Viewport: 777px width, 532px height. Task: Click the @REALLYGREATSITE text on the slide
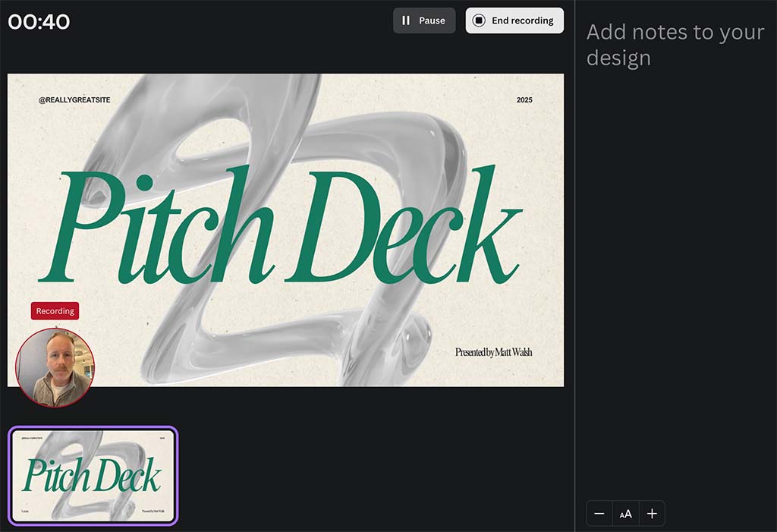(x=74, y=100)
